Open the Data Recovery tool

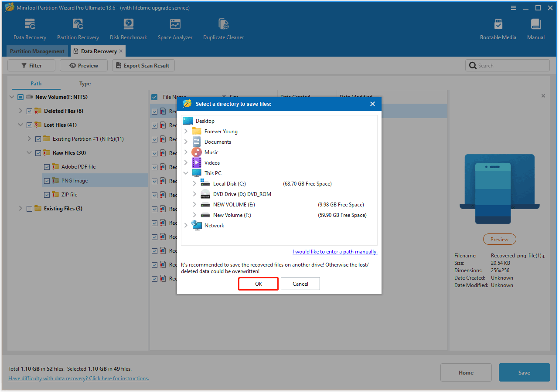(30, 28)
